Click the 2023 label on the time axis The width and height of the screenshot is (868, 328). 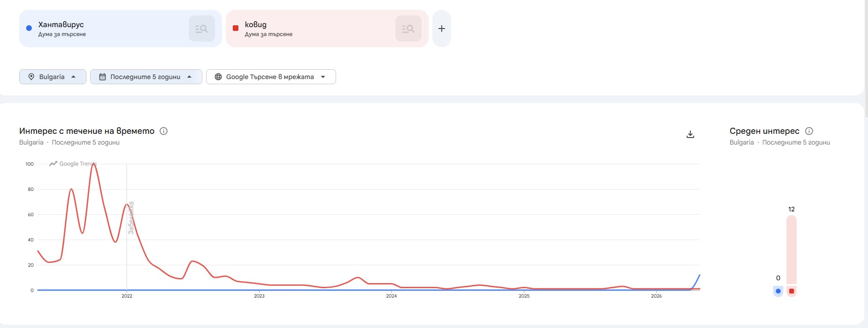pos(259,296)
